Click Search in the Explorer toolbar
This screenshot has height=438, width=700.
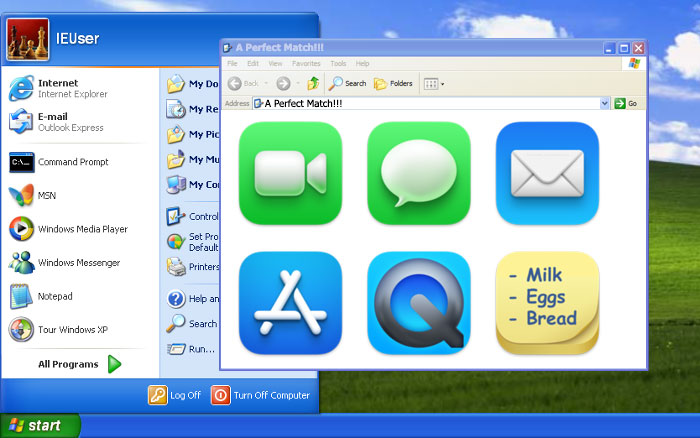[347, 83]
